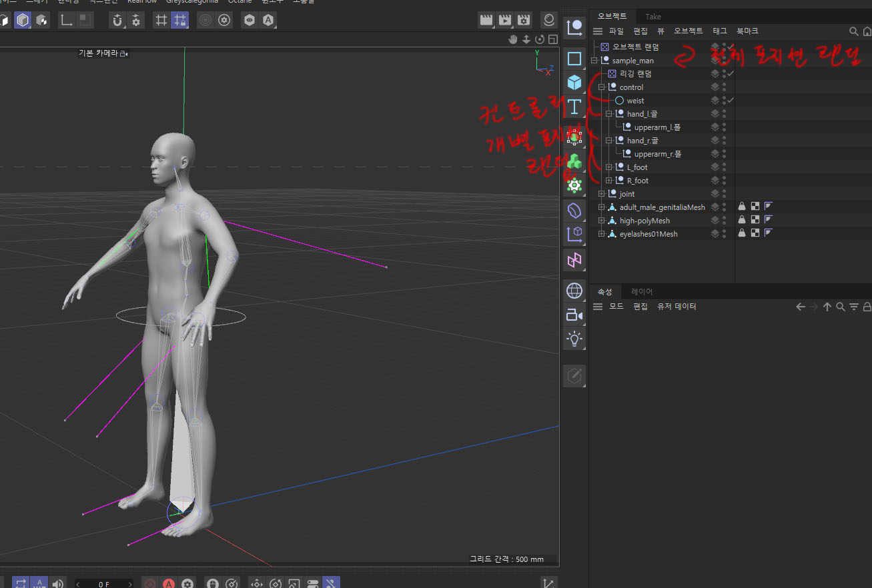872x588 pixels.
Task: Click the current frame 0 F field
Action: point(103,584)
